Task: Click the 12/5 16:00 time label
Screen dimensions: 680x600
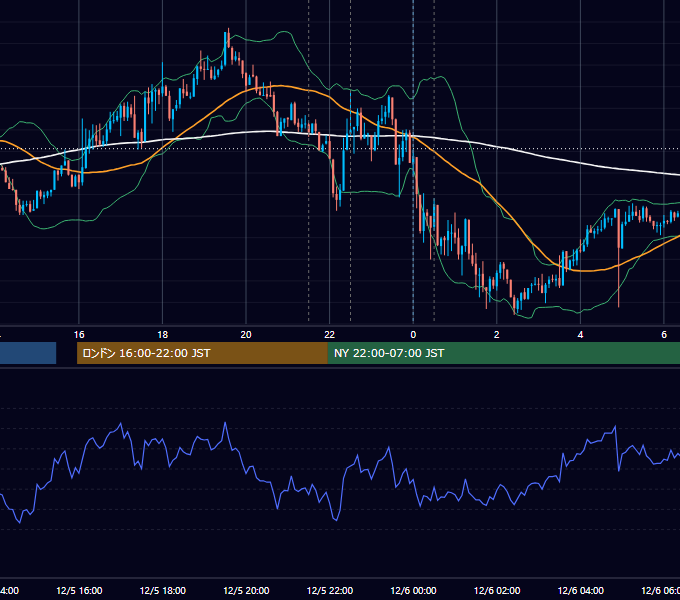Action: pyautogui.click(x=79, y=590)
